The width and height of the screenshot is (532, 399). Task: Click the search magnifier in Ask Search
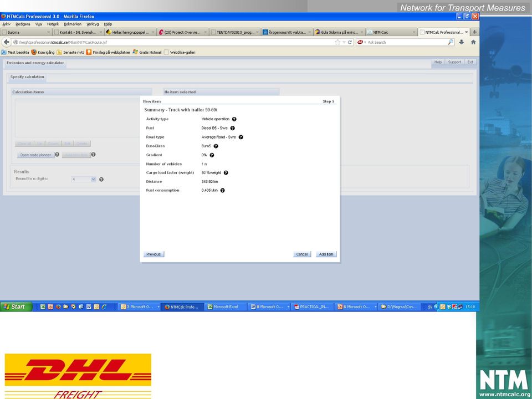pyautogui.click(x=450, y=42)
